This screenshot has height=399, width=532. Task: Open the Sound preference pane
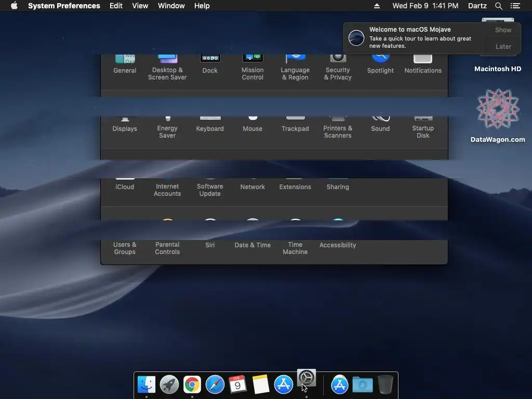[380, 125]
